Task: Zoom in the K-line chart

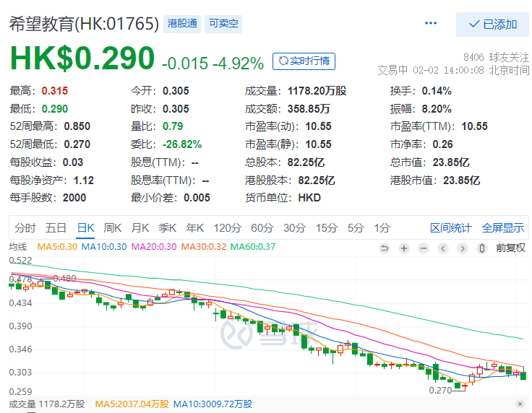Action: point(404,248)
